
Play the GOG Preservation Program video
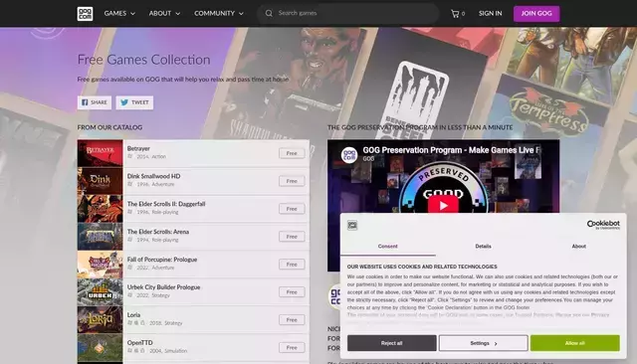tap(443, 205)
